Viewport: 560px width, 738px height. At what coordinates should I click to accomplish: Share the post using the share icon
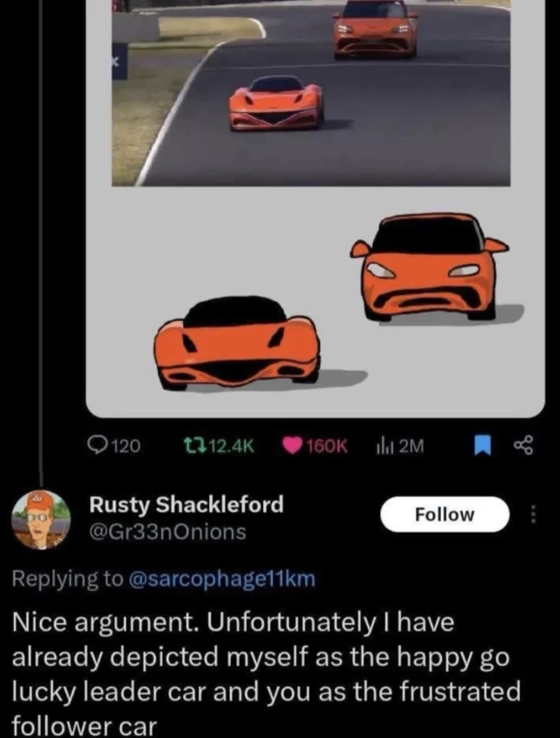pos(524,445)
